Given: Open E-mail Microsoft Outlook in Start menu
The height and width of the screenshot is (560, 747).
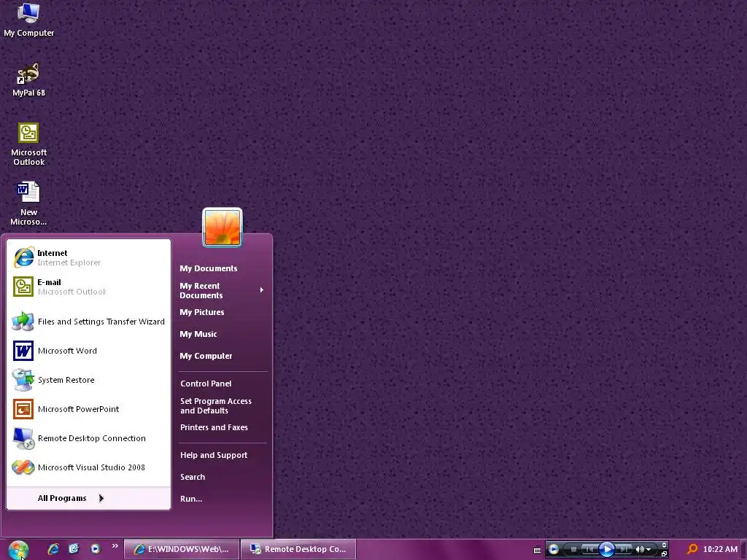Looking at the screenshot, I should 88,287.
